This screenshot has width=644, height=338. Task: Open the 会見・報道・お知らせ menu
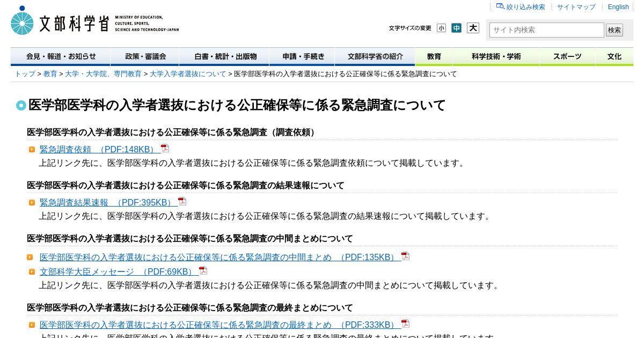pyautogui.click(x=61, y=56)
